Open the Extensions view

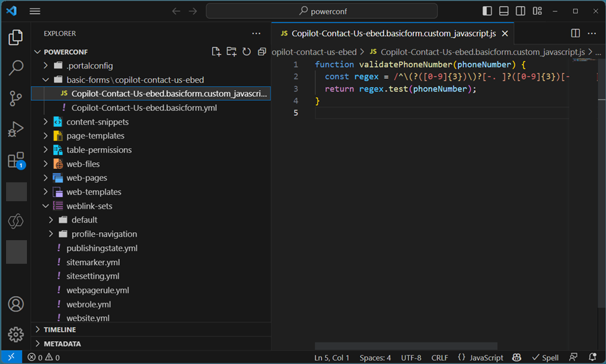15,160
